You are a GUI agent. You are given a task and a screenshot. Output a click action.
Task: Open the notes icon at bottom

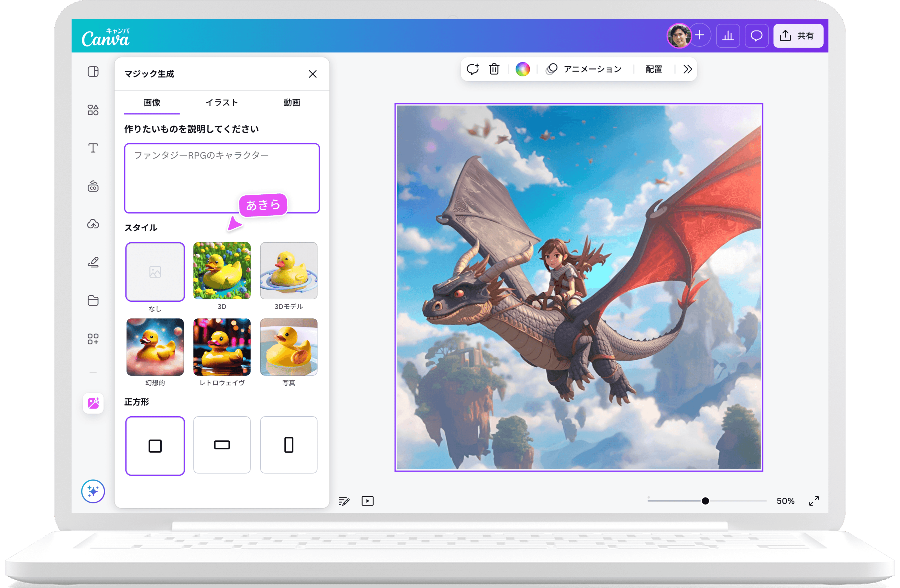(344, 501)
